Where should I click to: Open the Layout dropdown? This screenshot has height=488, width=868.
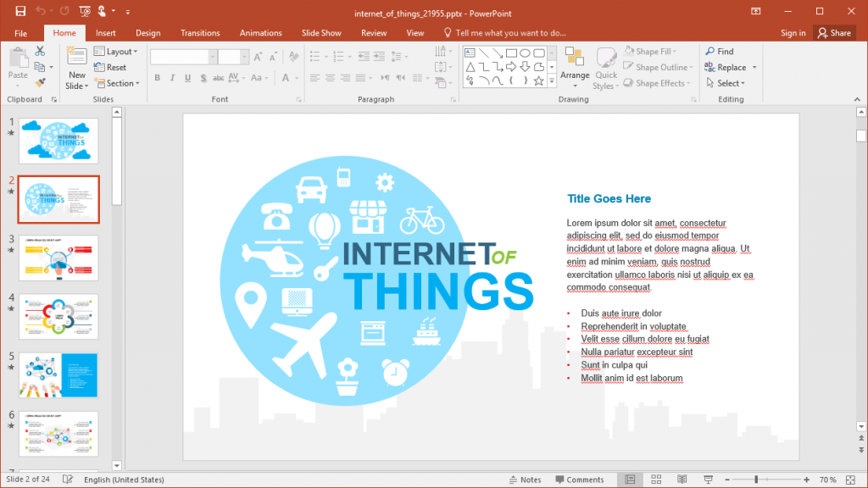[116, 51]
